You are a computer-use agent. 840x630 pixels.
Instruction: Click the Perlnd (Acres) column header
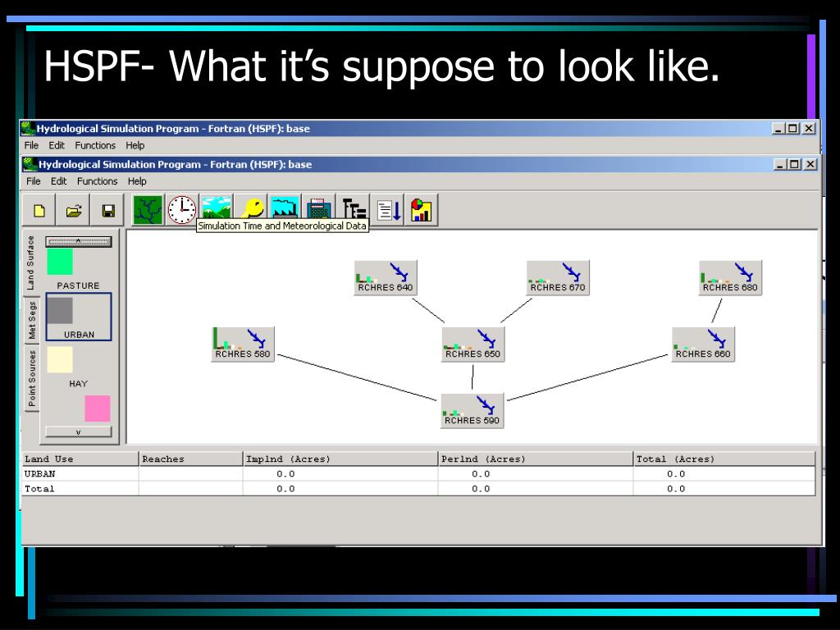pos(536,459)
